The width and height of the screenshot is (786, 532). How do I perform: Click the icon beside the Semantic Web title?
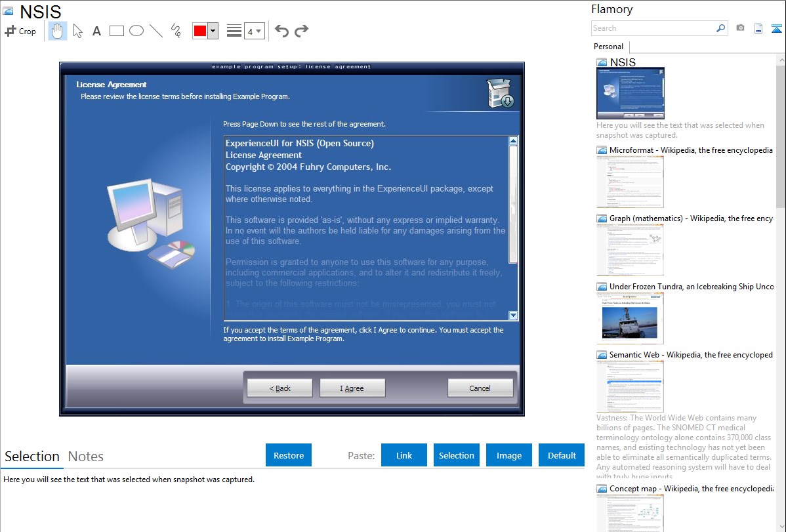(x=602, y=355)
